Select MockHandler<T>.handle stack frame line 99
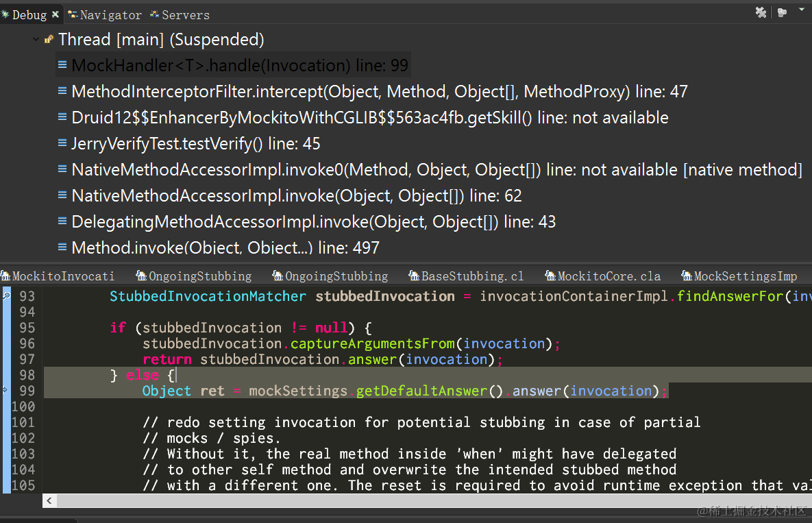 [x=233, y=65]
